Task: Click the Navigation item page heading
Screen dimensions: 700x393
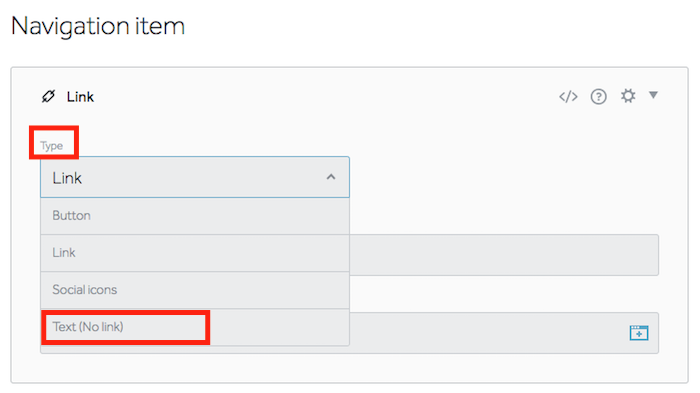Action: pyautogui.click(x=98, y=26)
